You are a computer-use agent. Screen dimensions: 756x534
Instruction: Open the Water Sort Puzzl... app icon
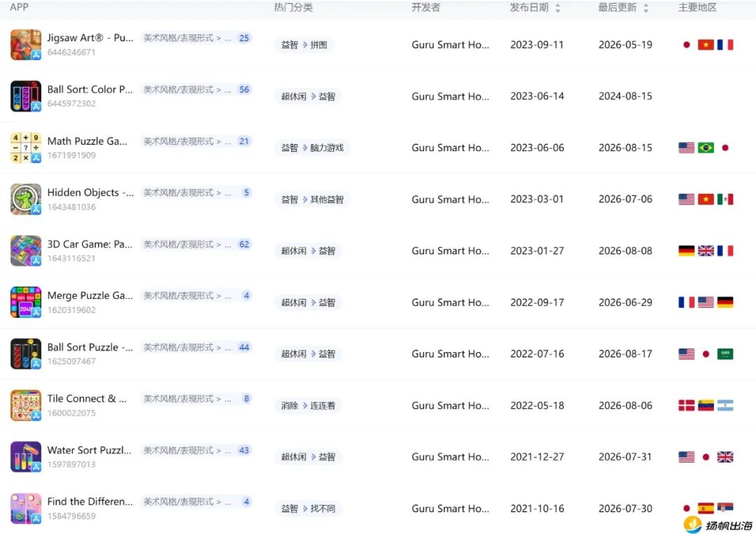26,457
